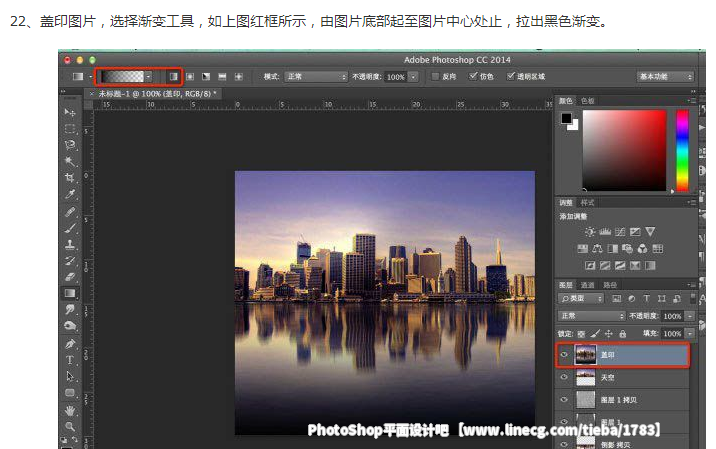Hide the 图层 1 拷贝 layer
This screenshot has width=716, height=449.
[564, 400]
